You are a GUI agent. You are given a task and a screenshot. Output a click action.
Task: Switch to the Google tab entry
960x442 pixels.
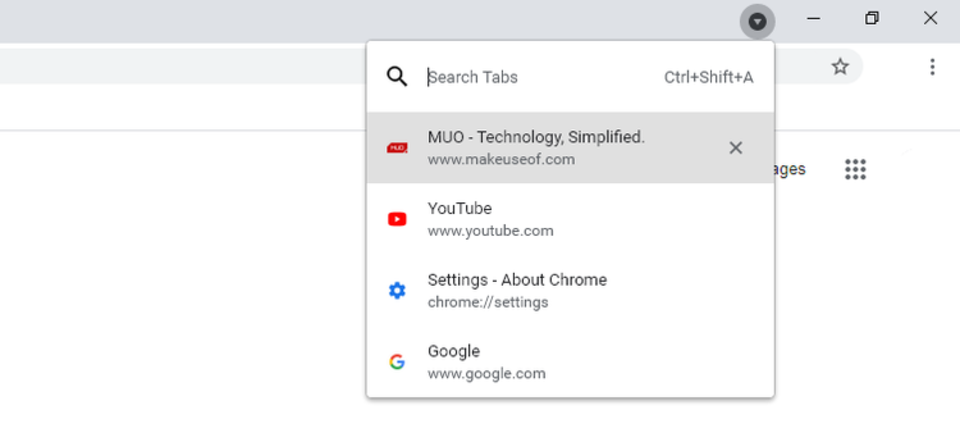tap(570, 362)
